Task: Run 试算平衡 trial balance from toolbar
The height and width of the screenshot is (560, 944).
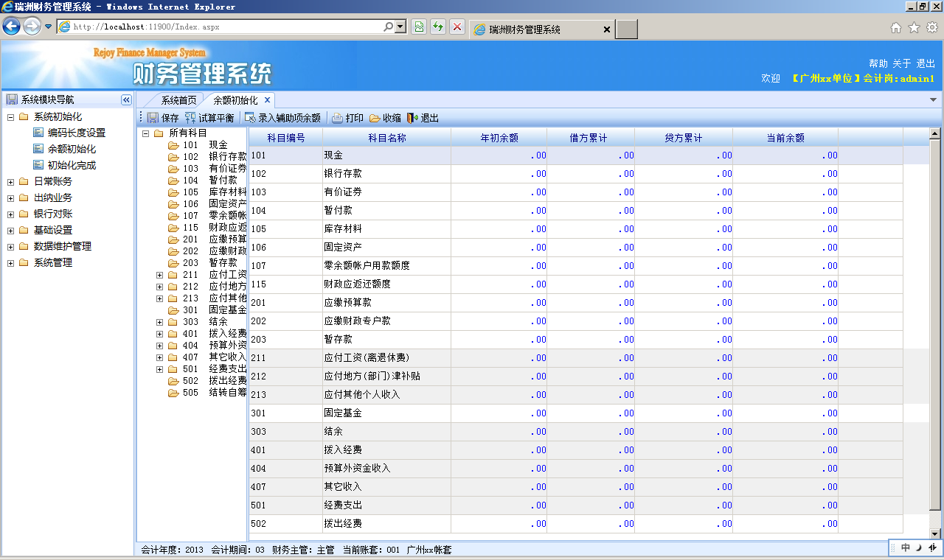Action: coord(209,118)
